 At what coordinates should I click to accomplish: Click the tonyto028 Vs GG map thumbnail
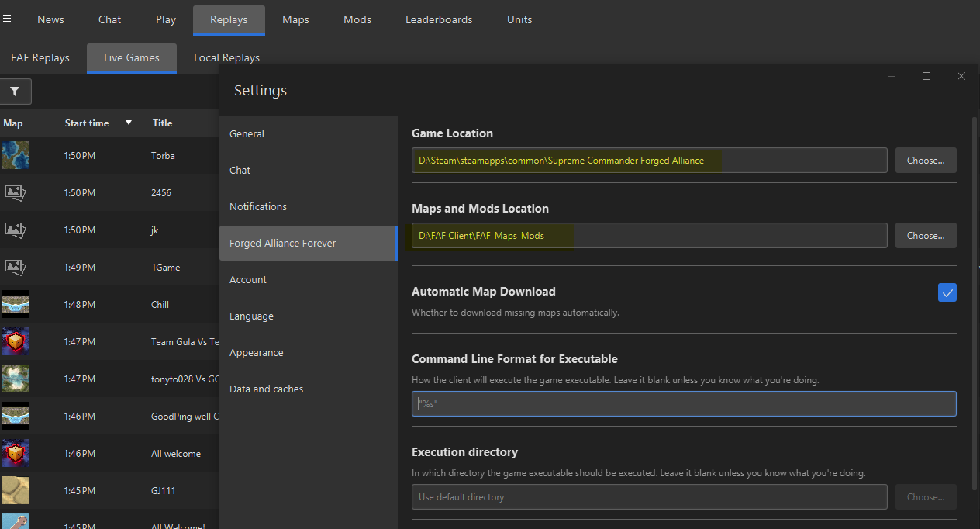pyautogui.click(x=16, y=379)
